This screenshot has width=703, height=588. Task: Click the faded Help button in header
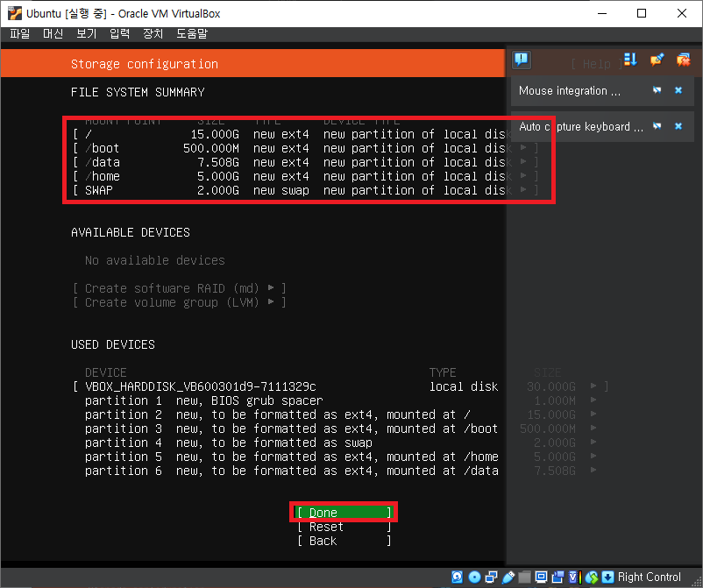[x=596, y=64]
